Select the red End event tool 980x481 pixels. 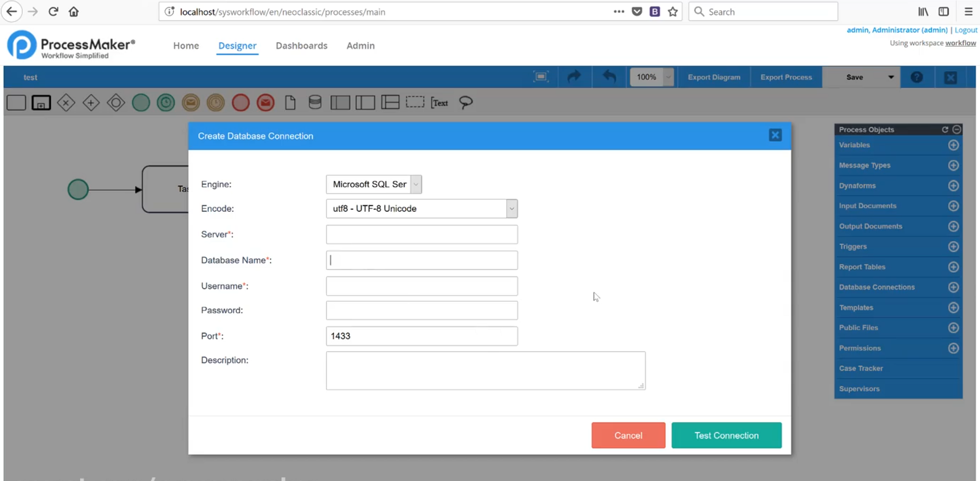240,103
